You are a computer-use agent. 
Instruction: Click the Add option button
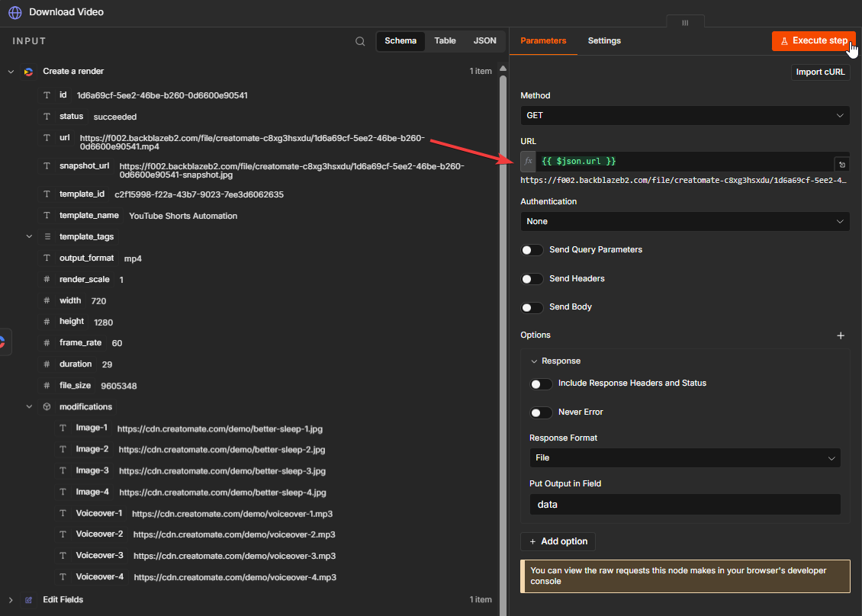click(x=558, y=541)
